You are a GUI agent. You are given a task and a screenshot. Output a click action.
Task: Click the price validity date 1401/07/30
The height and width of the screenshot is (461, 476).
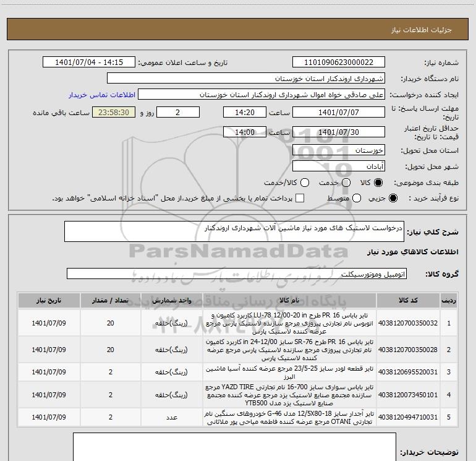coord(339,132)
